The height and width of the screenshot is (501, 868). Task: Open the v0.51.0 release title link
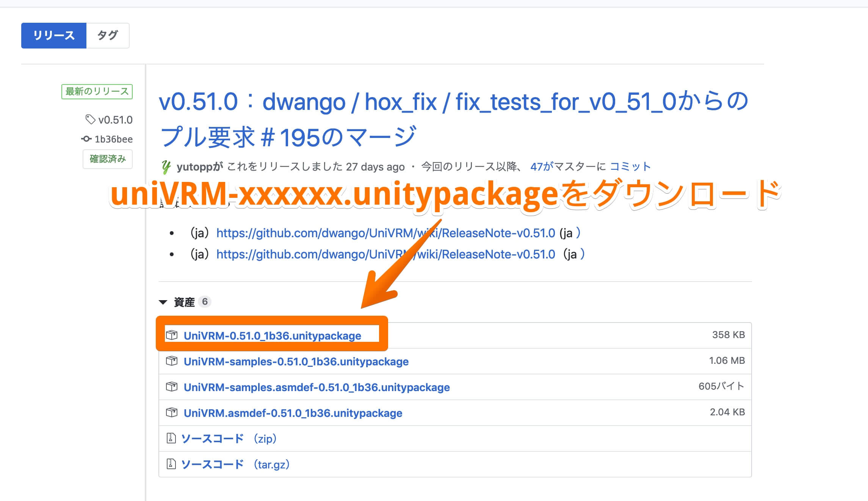point(453,119)
